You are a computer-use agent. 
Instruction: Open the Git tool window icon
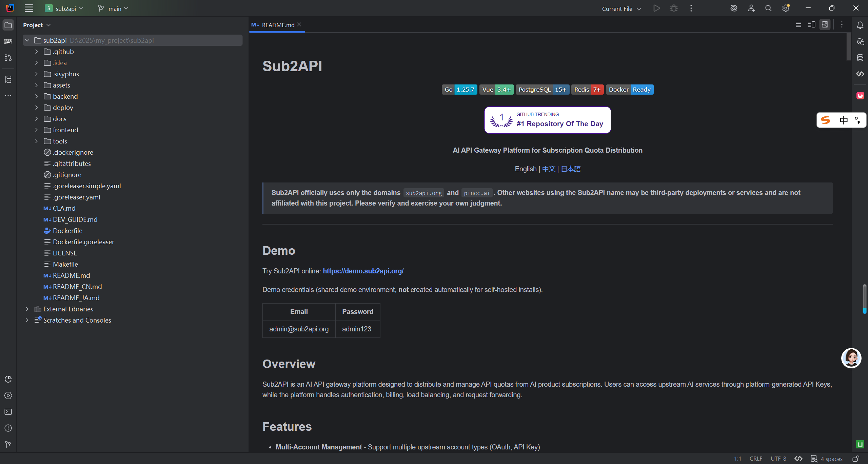coord(8,444)
